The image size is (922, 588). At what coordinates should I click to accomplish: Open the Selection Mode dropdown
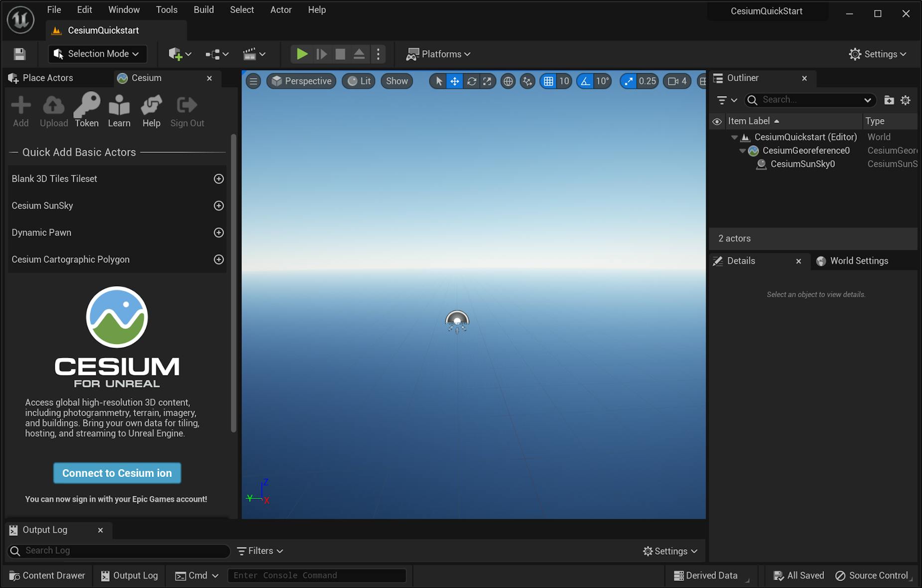coord(97,54)
